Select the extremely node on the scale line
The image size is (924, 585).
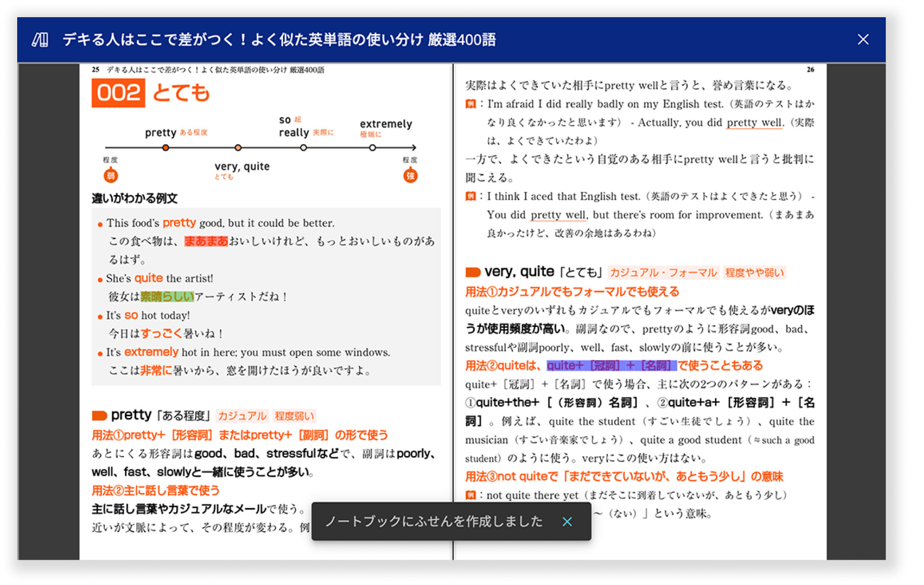point(373,148)
